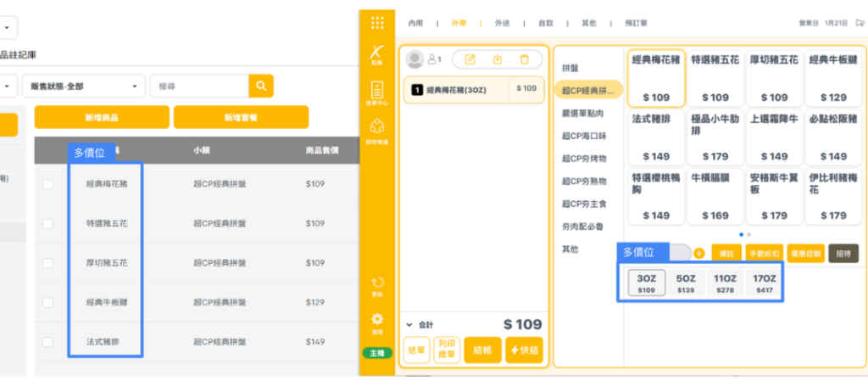Tick the checkbox for 厚切豬五花 row
The height and width of the screenshot is (386, 868).
(x=47, y=263)
